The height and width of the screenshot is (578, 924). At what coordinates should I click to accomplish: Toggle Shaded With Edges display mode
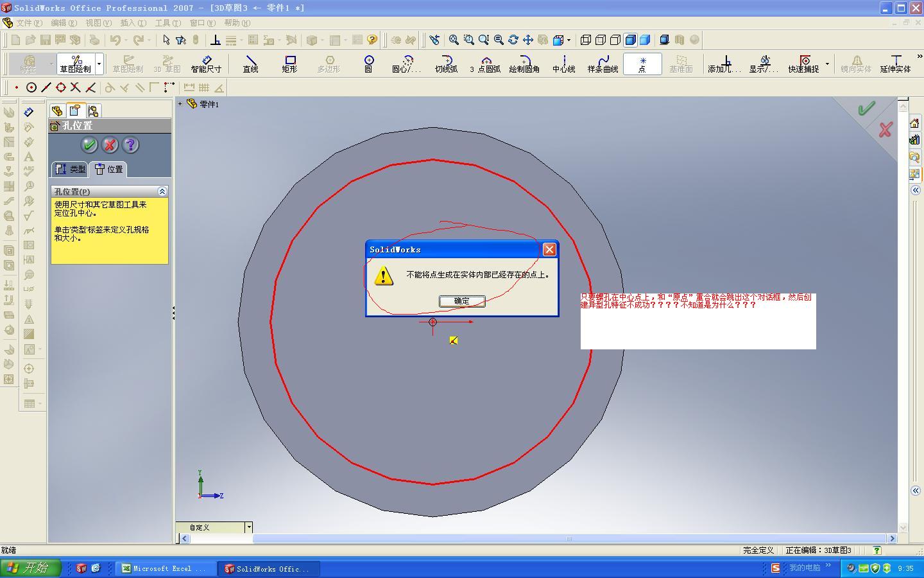(x=630, y=40)
